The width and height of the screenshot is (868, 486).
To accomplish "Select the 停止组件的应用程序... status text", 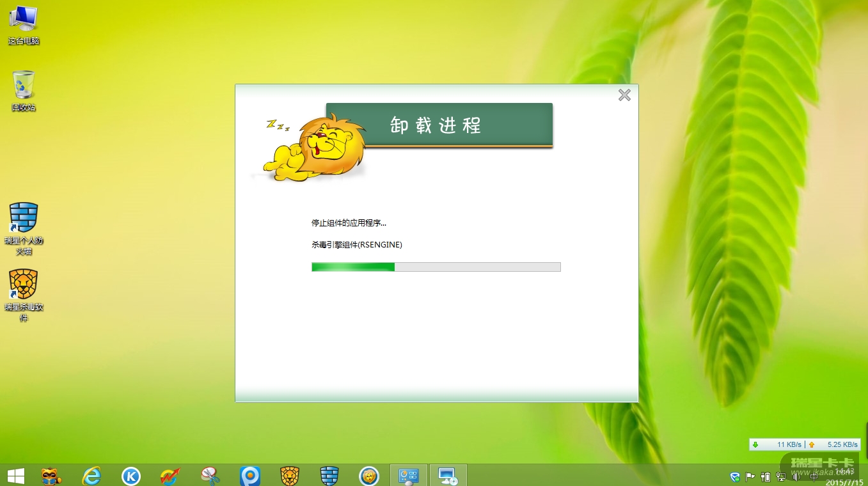I will (x=349, y=223).
